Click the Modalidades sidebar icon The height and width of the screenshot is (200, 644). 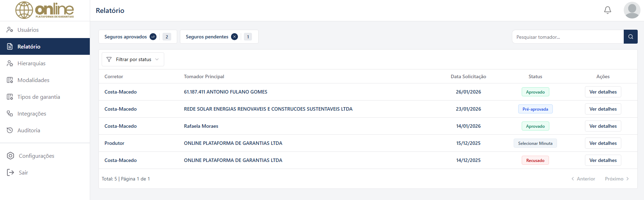[10, 80]
